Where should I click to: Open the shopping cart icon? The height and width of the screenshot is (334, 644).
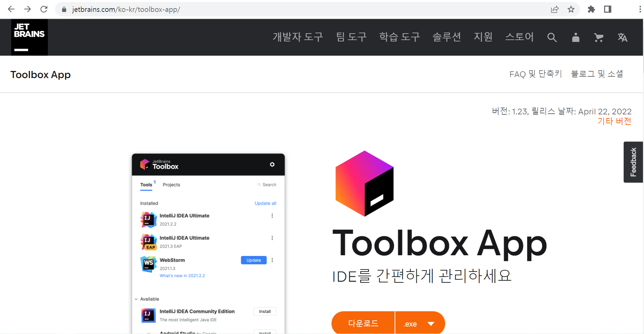599,37
